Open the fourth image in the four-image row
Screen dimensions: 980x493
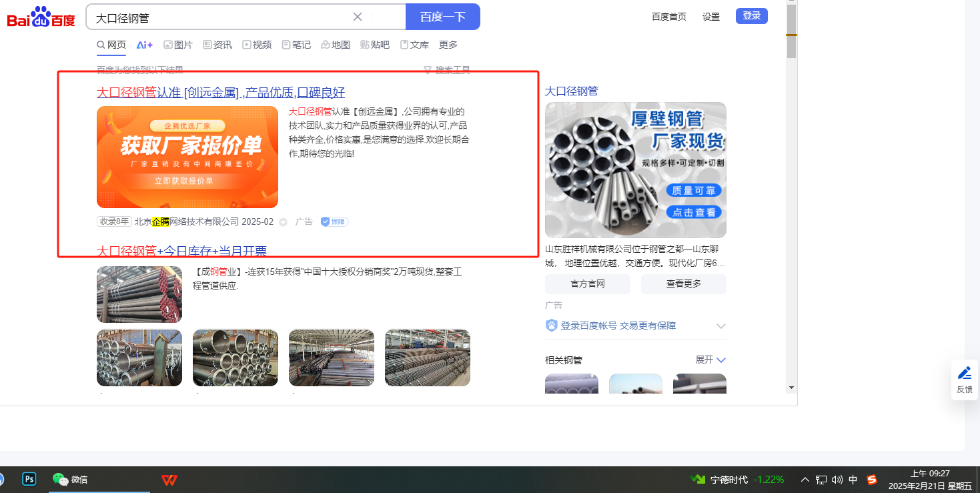(428, 358)
